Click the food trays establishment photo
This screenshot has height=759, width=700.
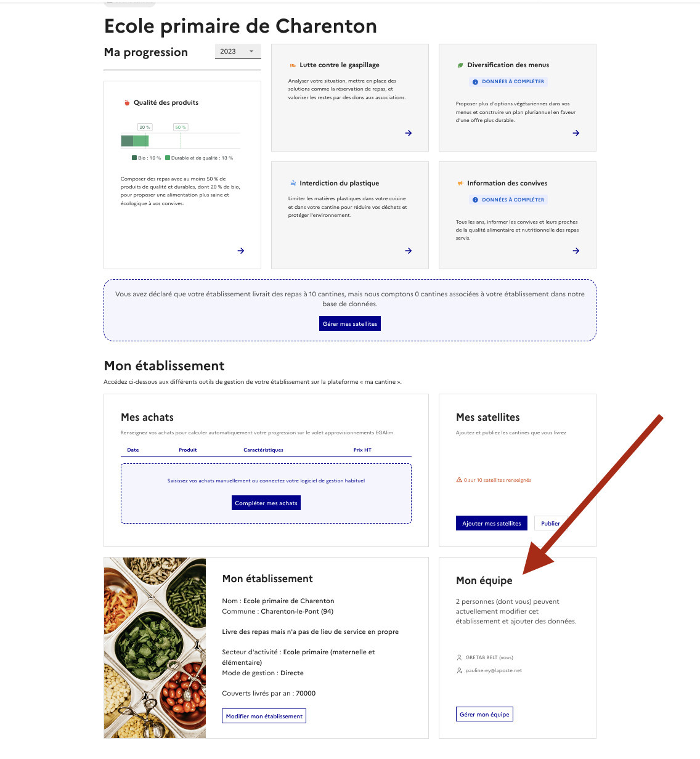click(x=155, y=647)
